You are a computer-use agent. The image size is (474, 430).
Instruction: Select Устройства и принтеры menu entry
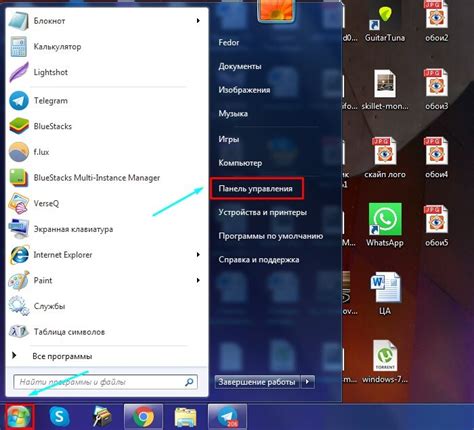263,212
